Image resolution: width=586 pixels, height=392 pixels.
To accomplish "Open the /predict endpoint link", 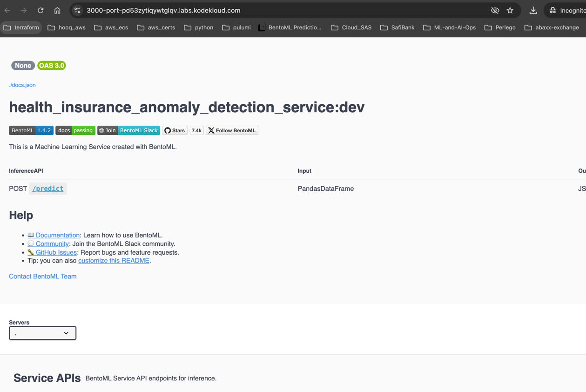I will tap(48, 189).
